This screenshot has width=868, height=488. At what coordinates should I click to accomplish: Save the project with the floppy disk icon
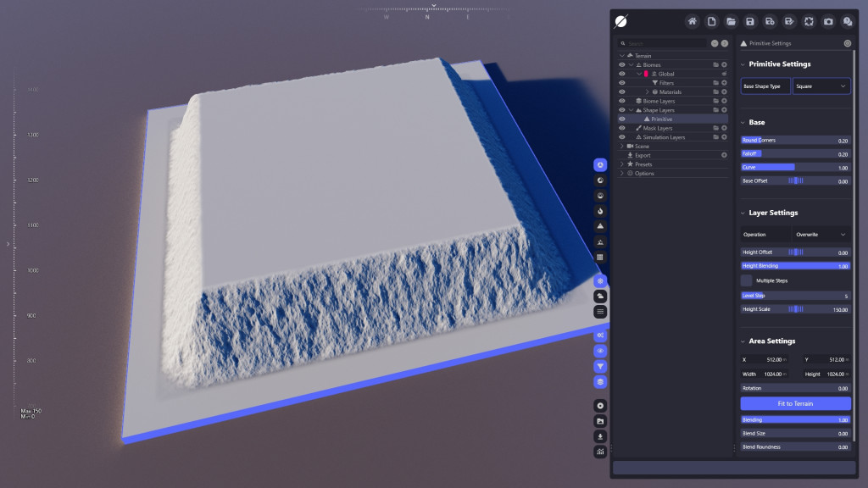point(750,21)
